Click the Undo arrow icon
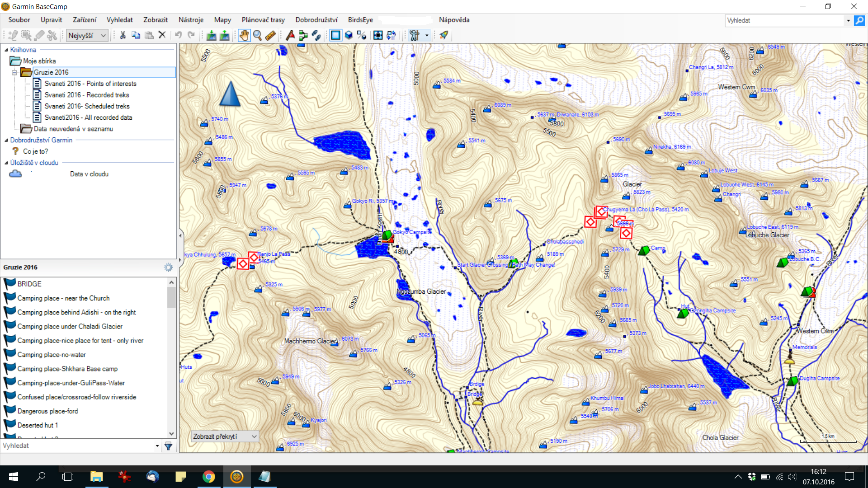868x488 pixels. [x=179, y=35]
